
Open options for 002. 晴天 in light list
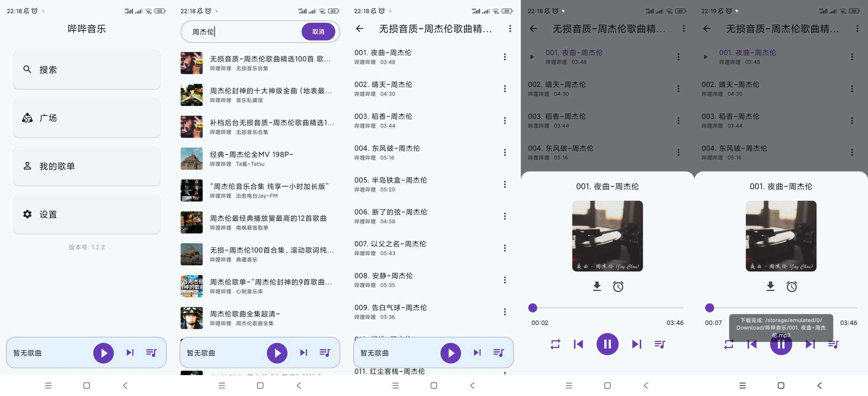pyautogui.click(x=505, y=89)
